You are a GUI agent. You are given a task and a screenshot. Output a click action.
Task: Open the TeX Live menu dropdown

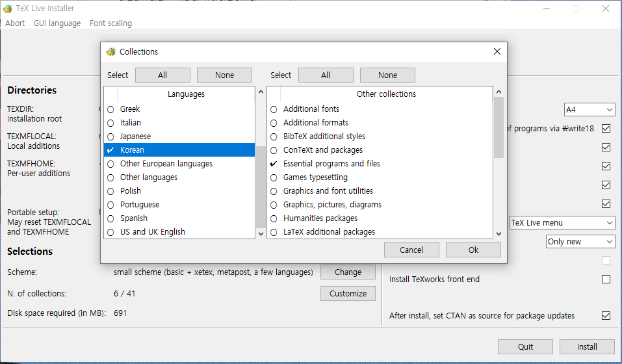coord(562,223)
